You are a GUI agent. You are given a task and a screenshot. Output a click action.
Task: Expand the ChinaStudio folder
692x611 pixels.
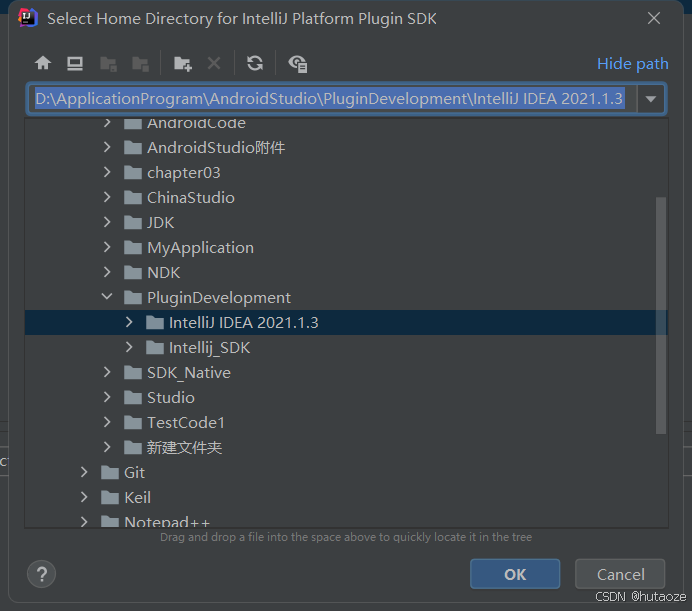[107, 197]
